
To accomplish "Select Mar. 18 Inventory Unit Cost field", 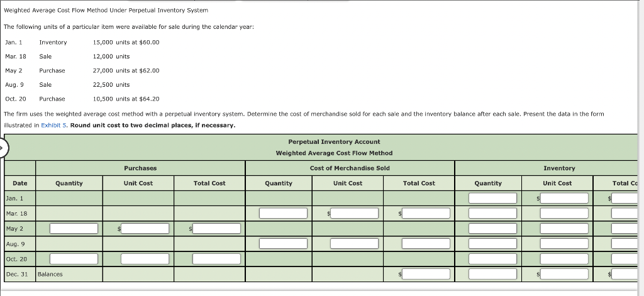I will pos(564,214).
